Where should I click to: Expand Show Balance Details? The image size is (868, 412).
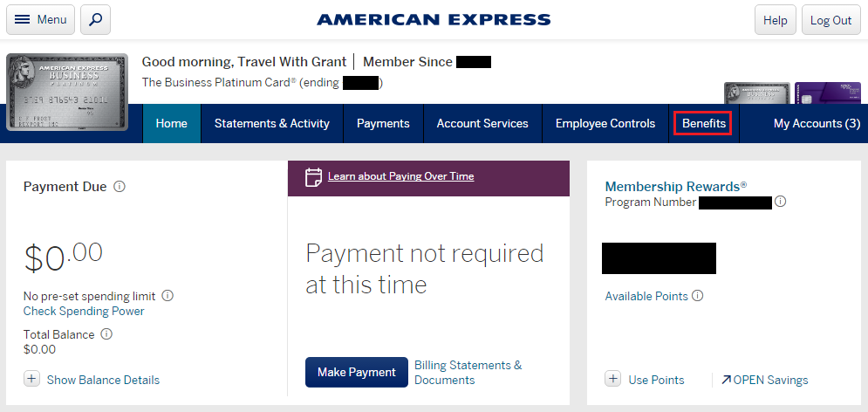(x=31, y=379)
